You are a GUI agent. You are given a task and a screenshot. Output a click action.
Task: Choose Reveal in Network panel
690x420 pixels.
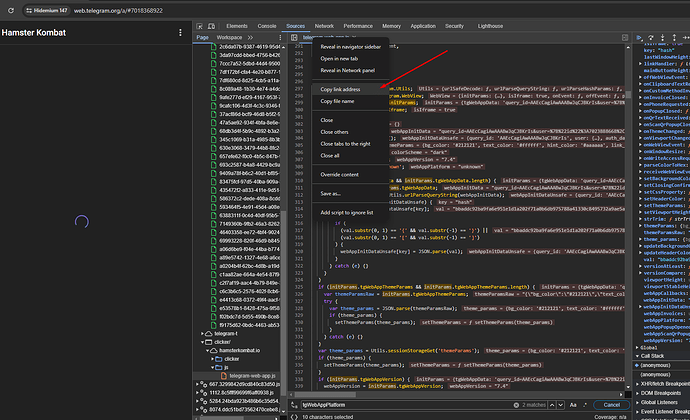coord(350,70)
